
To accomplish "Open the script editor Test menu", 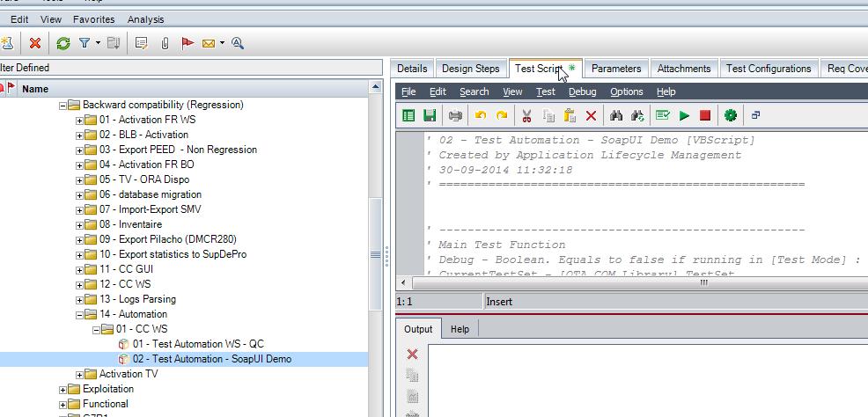I will pos(545,91).
